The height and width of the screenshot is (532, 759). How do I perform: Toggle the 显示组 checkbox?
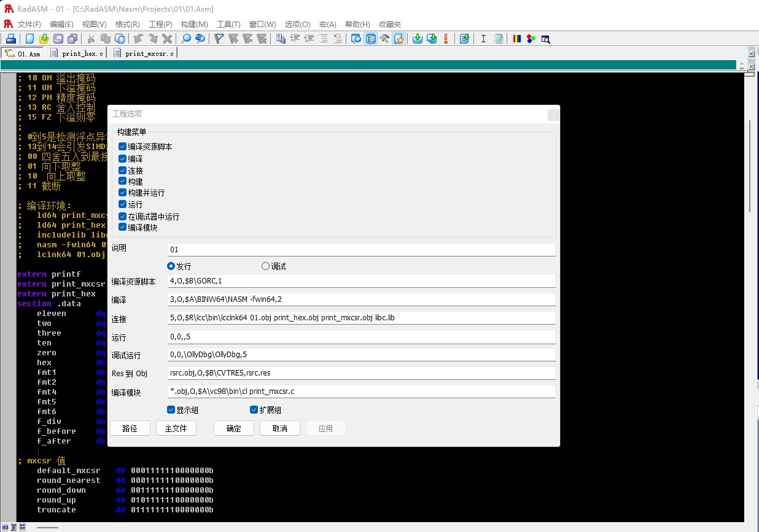point(171,409)
